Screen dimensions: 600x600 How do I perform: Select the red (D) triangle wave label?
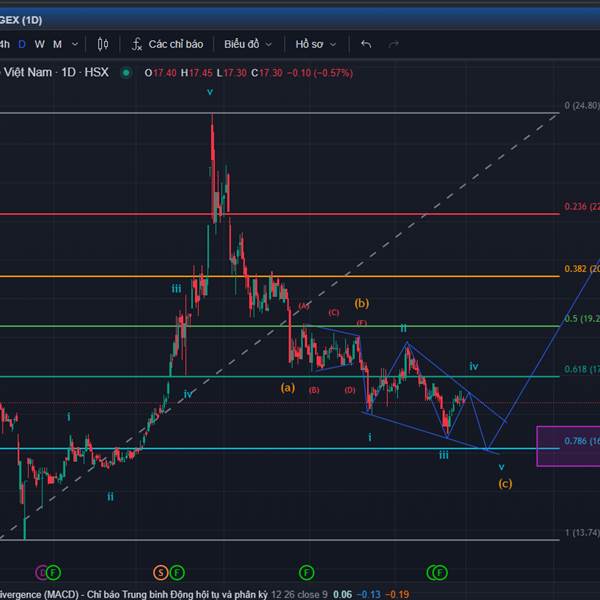[350, 390]
